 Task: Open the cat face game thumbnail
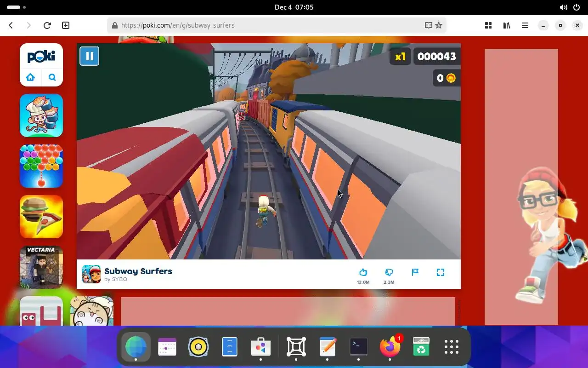[92, 311]
